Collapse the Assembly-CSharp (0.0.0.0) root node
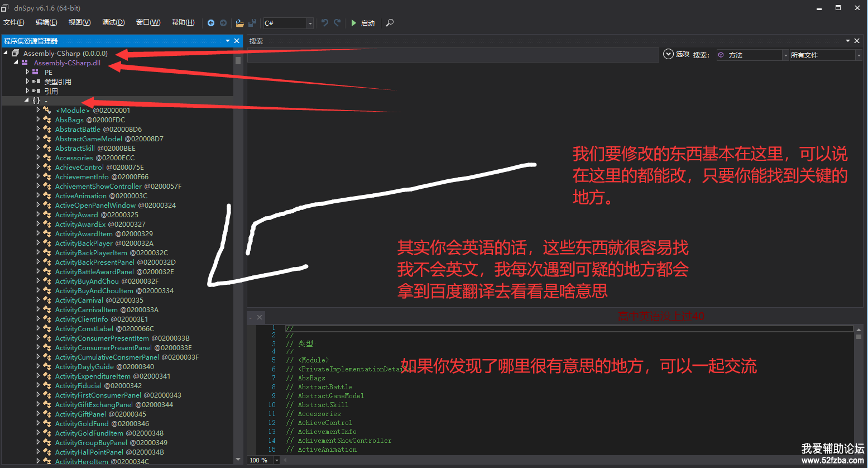 [x=6, y=53]
